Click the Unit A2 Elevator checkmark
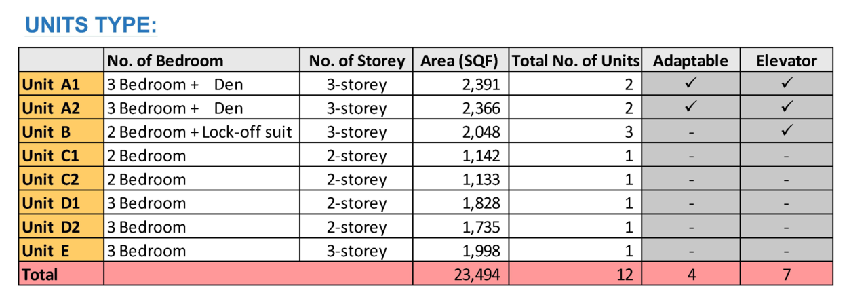This screenshot has height=301, width=868. pyautogui.click(x=787, y=108)
